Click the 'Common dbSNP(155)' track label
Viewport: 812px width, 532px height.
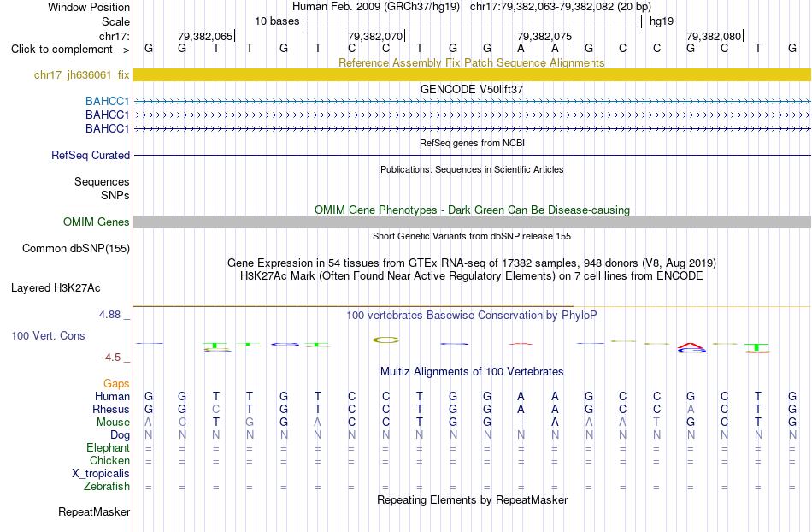tap(75, 249)
